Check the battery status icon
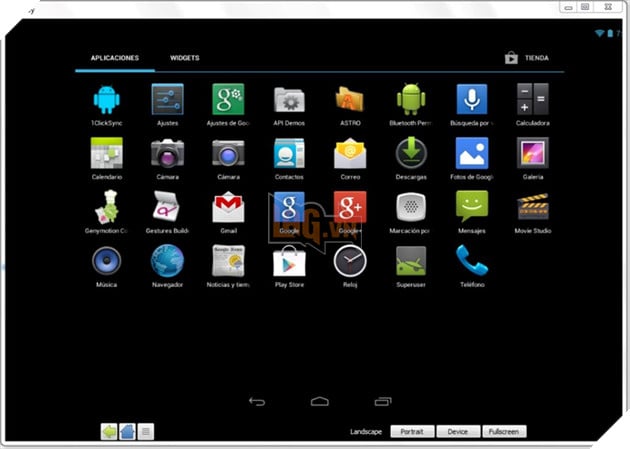 click(610, 33)
